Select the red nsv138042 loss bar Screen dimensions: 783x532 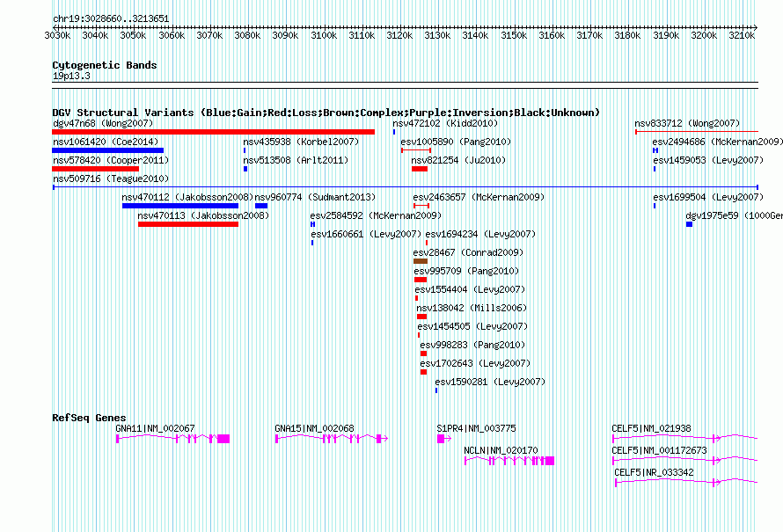(x=422, y=317)
